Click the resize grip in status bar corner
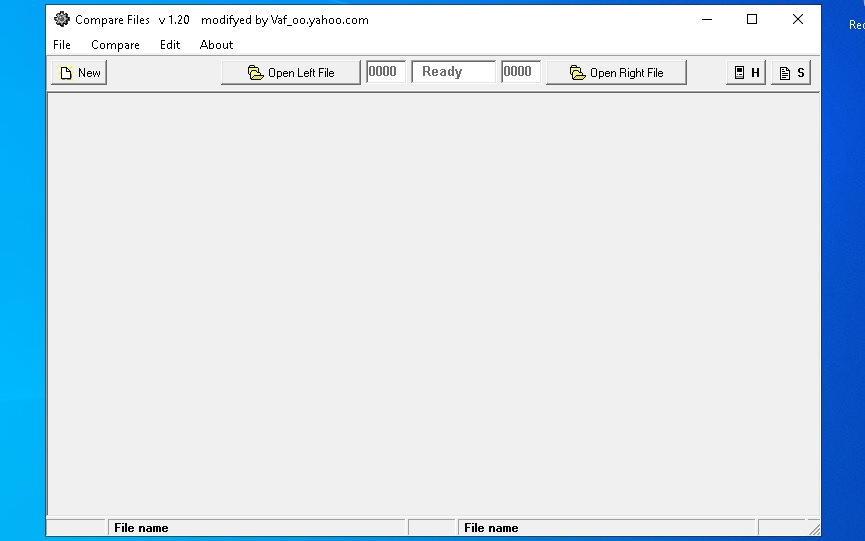The width and height of the screenshot is (865, 541). 814,529
